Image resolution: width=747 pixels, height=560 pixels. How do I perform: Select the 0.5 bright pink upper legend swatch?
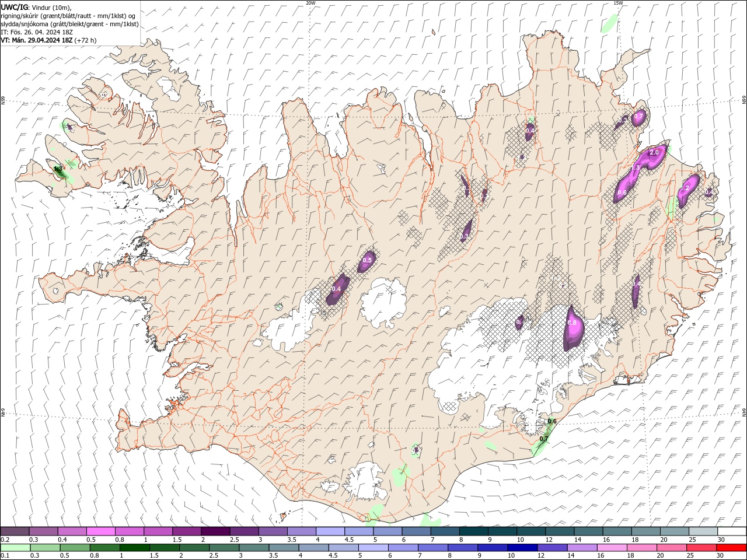click(101, 531)
